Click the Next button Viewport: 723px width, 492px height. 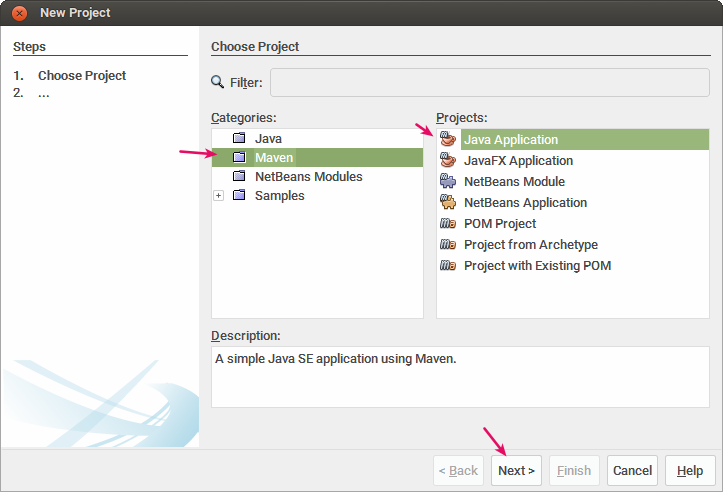tap(516, 470)
